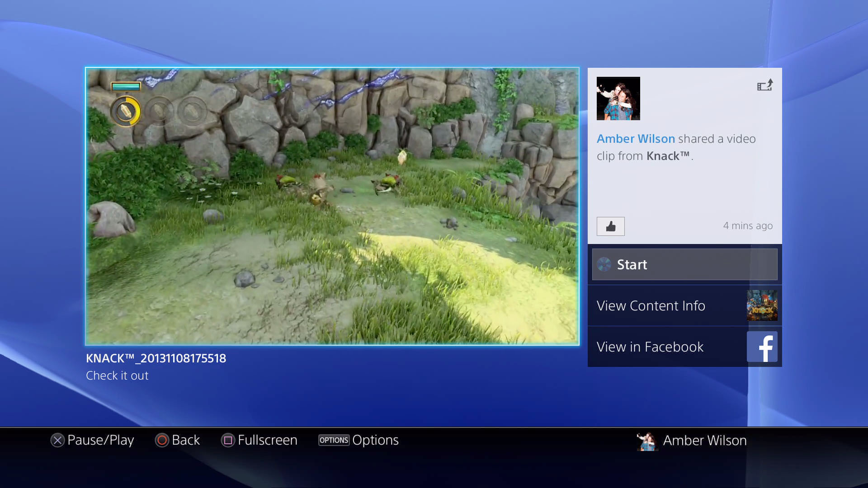Click the Amber Wilson name link
This screenshot has width=868, height=488.
pyautogui.click(x=636, y=139)
